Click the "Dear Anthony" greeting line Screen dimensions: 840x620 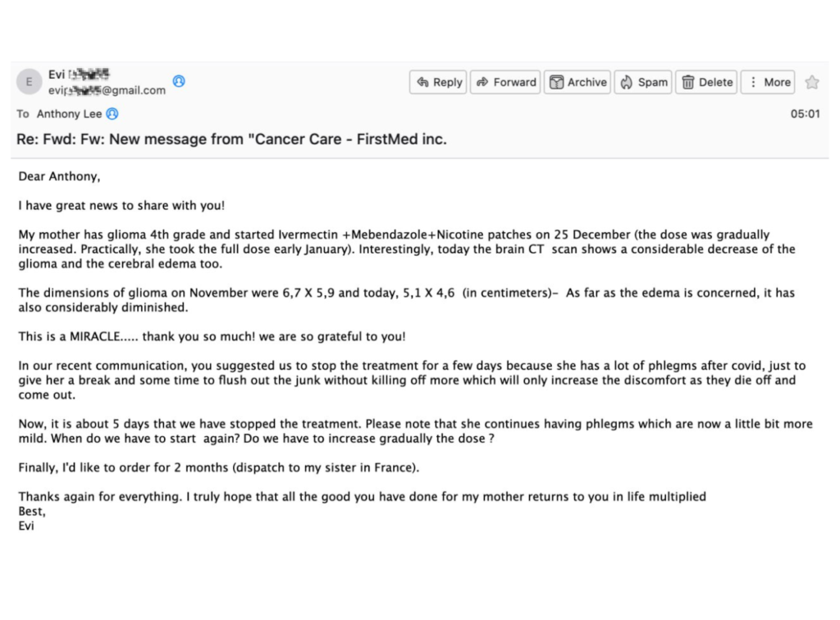point(59,176)
